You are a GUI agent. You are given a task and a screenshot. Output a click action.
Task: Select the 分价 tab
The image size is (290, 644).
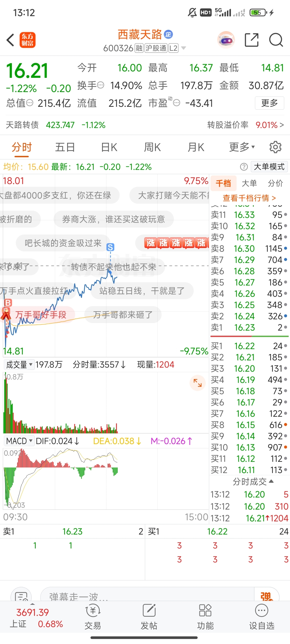275,183
